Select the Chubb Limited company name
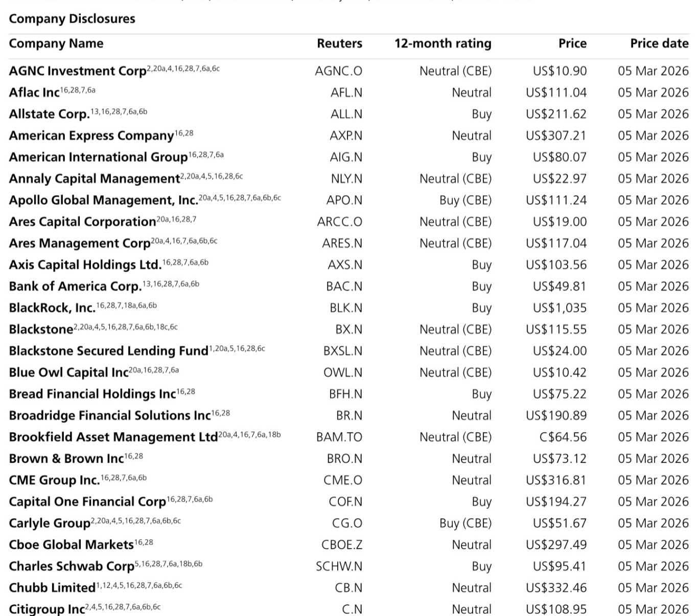The image size is (700, 616). (52, 588)
